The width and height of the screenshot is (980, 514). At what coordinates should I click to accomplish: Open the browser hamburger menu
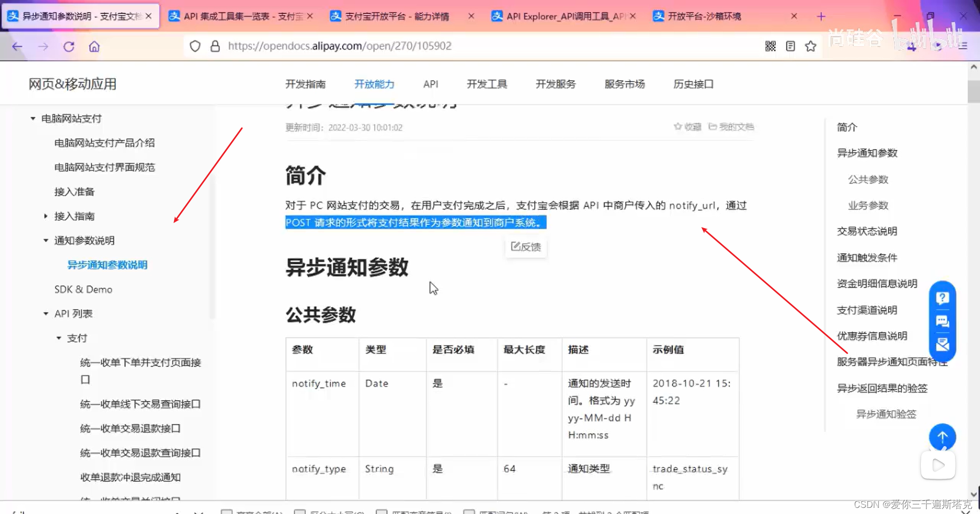[x=963, y=46]
